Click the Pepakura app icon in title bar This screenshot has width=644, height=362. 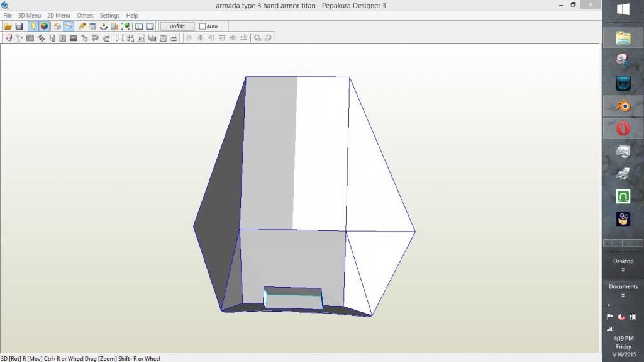5,5
